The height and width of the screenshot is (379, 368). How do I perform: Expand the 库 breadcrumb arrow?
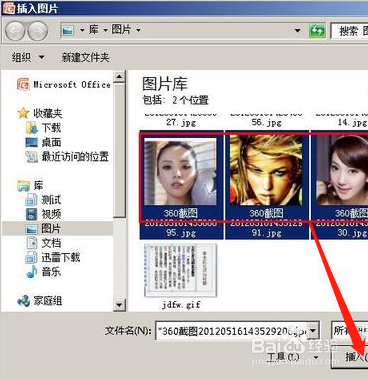tap(105, 31)
